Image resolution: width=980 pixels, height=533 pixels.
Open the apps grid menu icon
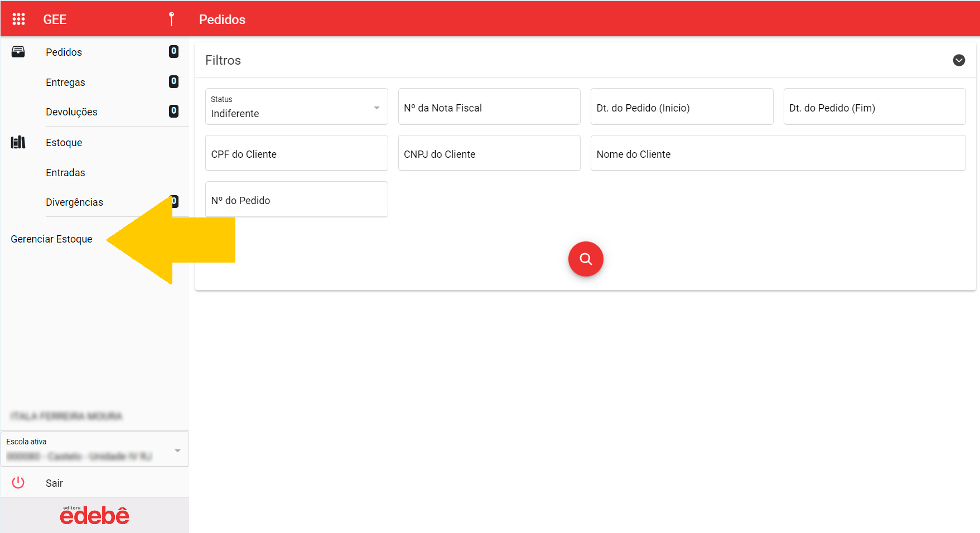[x=18, y=19]
